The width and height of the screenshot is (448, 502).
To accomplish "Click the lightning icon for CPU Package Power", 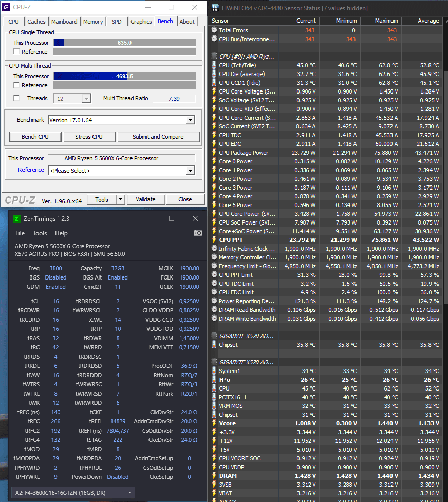I will tap(214, 153).
